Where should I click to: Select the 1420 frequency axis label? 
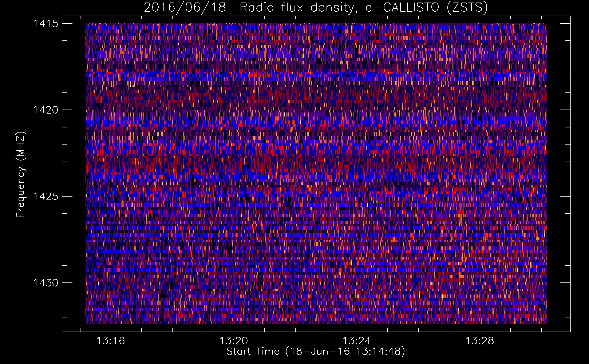(x=46, y=110)
